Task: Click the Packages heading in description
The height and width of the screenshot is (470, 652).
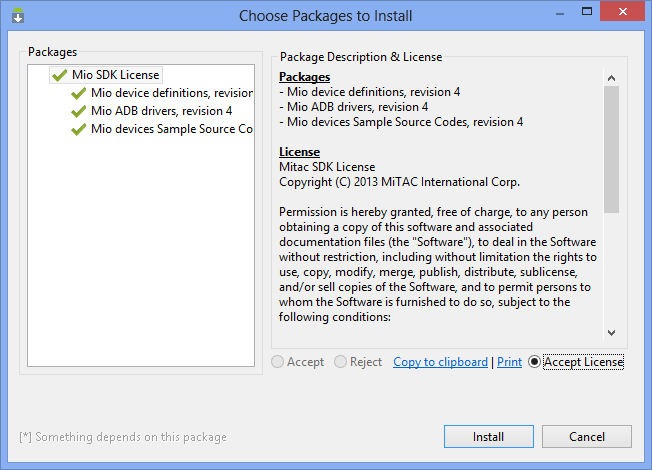Action: pos(304,77)
